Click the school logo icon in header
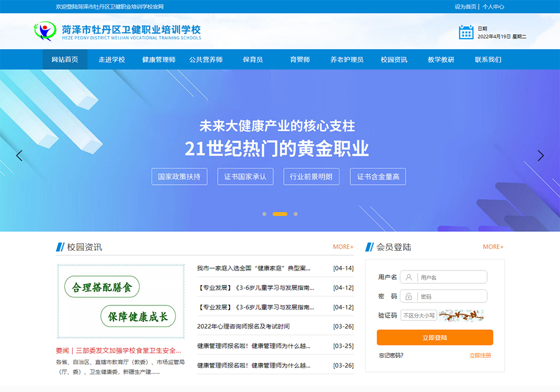Viewport: 560px width, 392px height. pos(45,31)
